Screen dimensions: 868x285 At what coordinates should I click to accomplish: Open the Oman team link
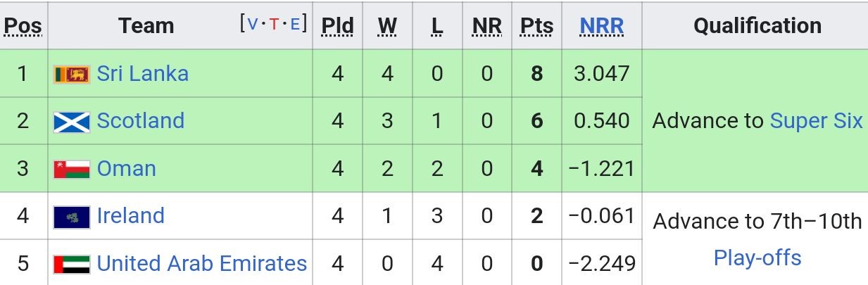click(x=127, y=168)
